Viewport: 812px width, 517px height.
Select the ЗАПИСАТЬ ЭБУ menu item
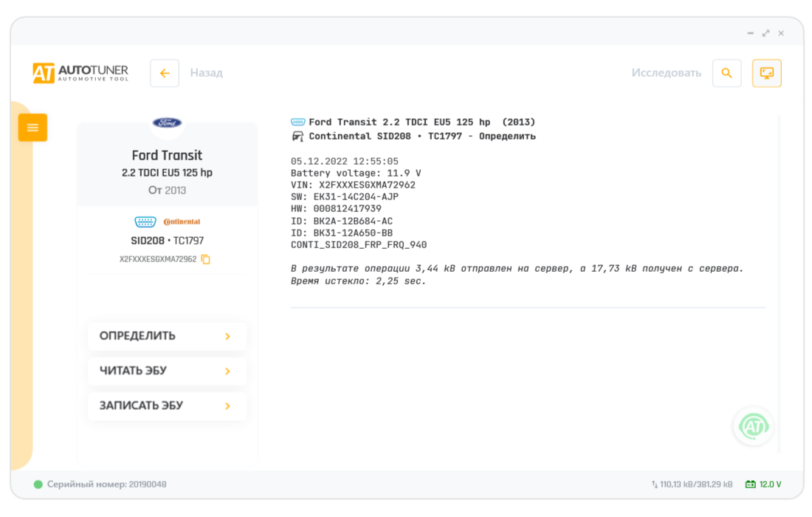(x=142, y=405)
